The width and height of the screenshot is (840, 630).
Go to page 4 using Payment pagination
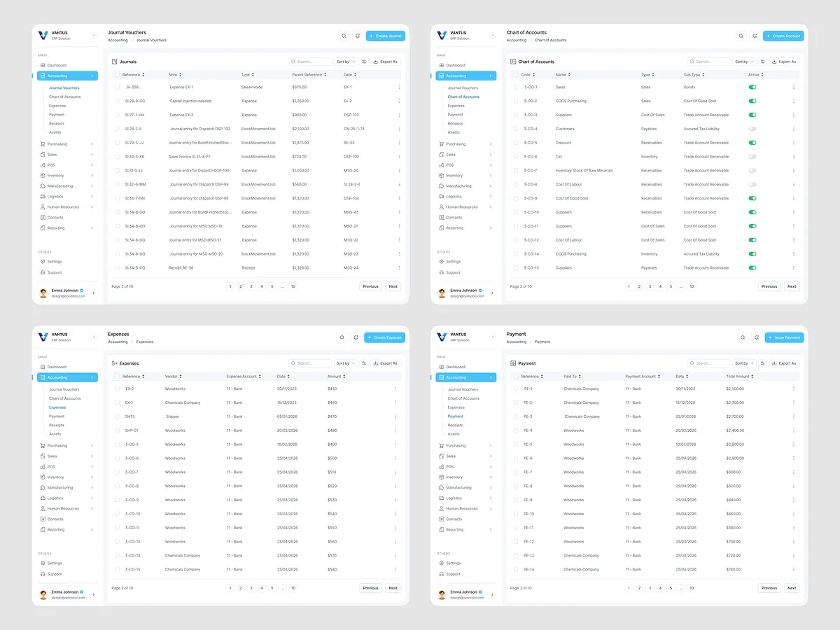pos(660,588)
